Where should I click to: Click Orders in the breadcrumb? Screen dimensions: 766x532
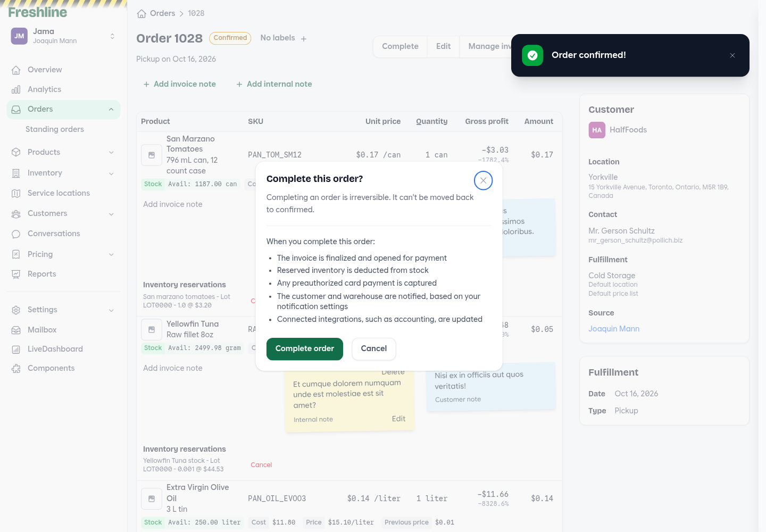coord(162,13)
